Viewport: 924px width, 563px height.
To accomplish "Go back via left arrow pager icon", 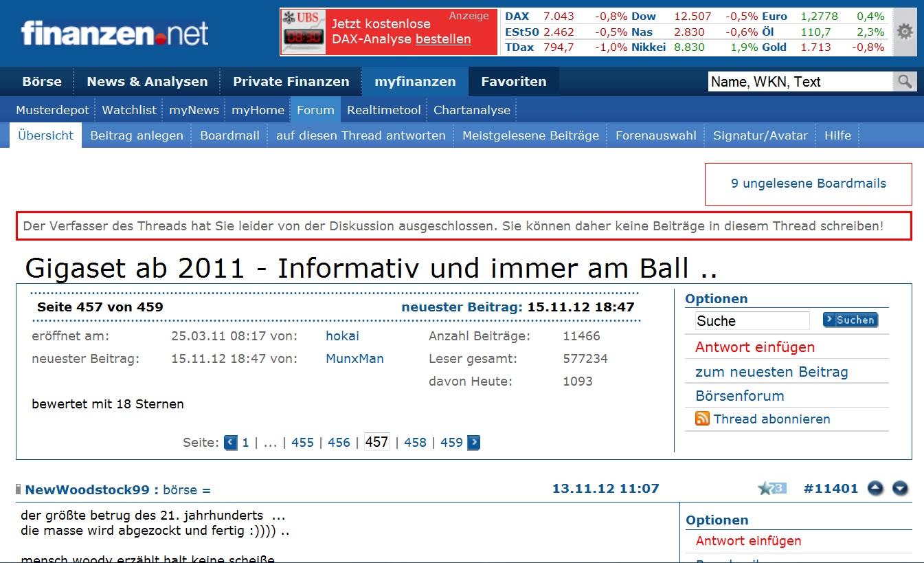I will [229, 442].
